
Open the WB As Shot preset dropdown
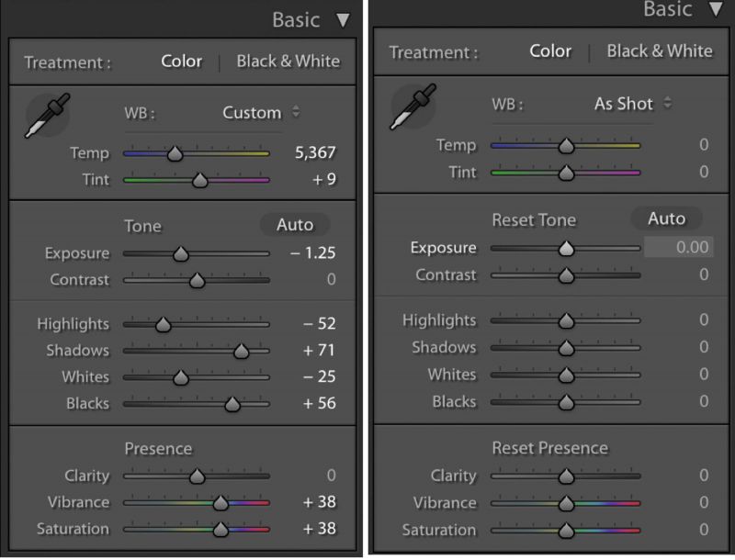633,104
